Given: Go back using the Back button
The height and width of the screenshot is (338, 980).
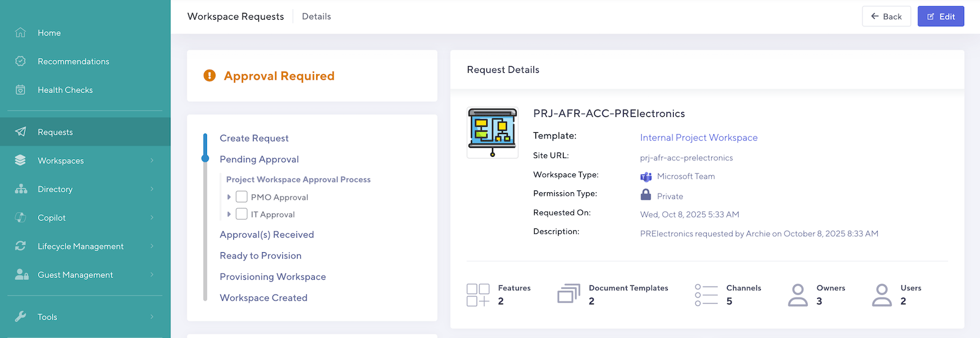Looking at the screenshot, I should pyautogui.click(x=886, y=17).
